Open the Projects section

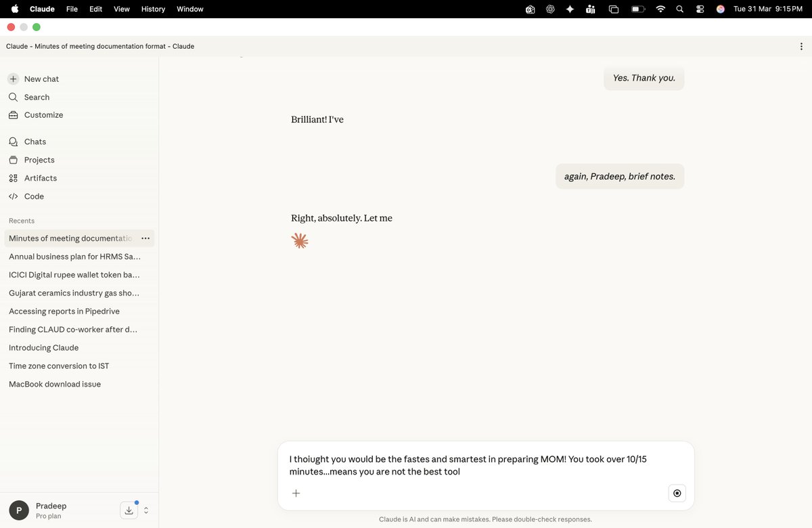pyautogui.click(x=31, y=160)
